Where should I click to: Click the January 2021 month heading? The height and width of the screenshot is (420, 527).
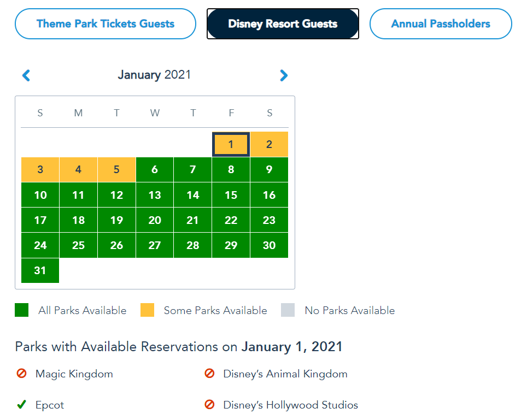154,75
